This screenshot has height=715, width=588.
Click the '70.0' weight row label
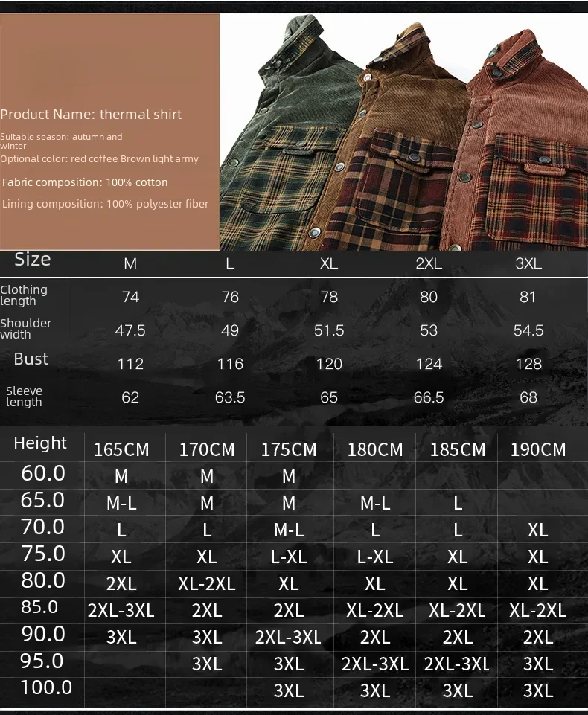coord(43,527)
